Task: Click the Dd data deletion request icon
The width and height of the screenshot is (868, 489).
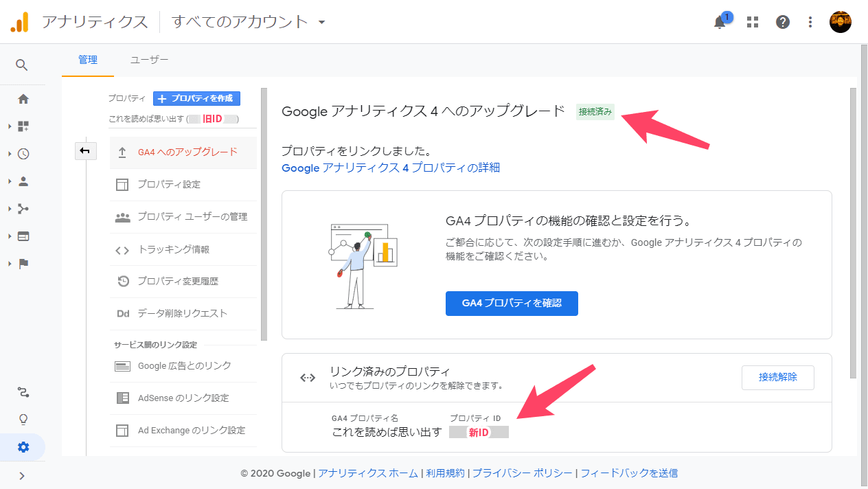Action: [x=123, y=314]
